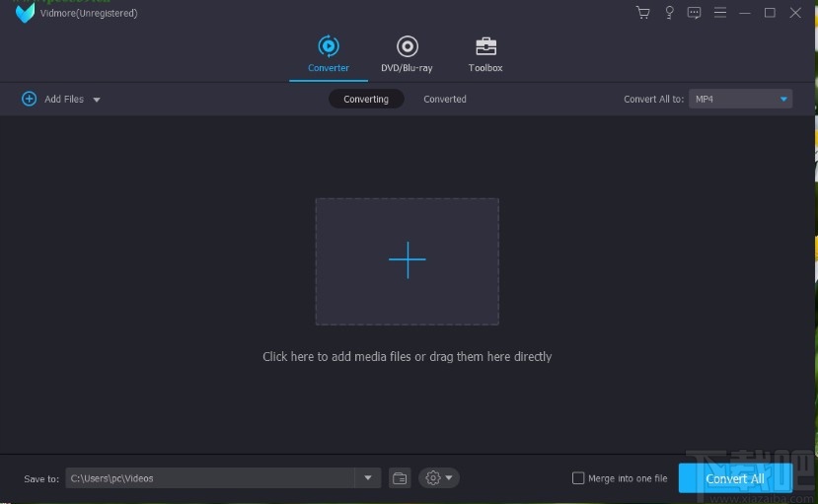Click the Converter tab icon
The height and width of the screenshot is (504, 818).
pos(329,46)
